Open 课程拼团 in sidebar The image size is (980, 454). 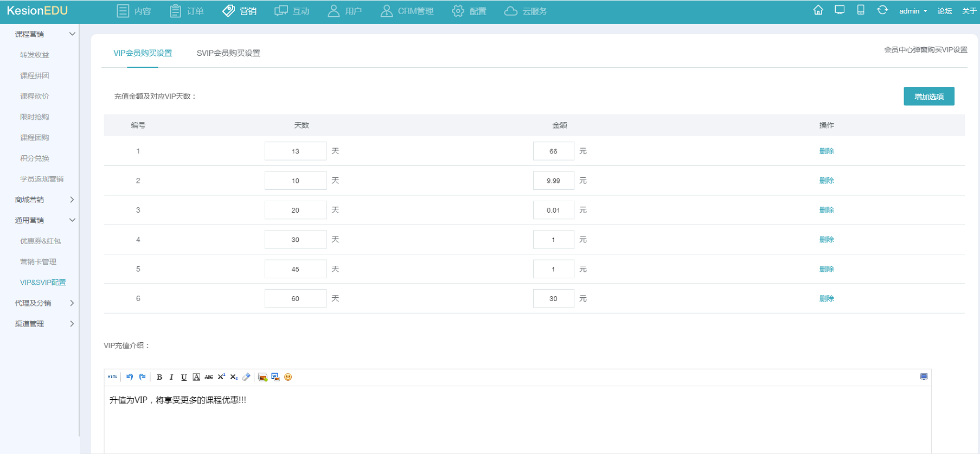coord(35,75)
